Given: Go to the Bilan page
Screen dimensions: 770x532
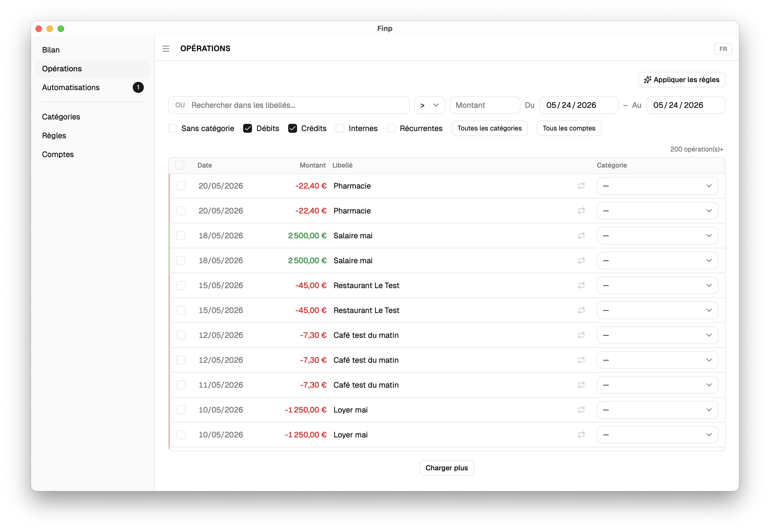Looking at the screenshot, I should pos(93,50).
